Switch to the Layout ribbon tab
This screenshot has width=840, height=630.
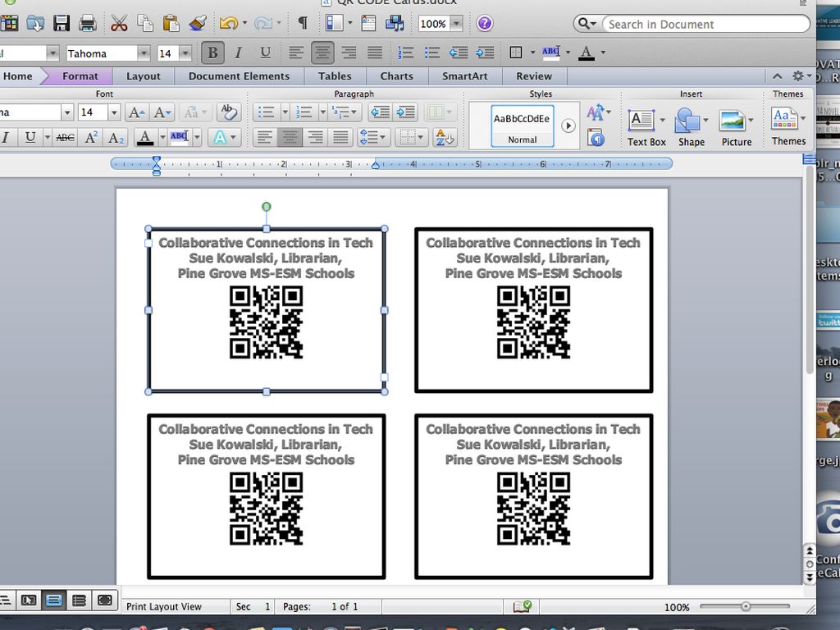click(x=144, y=76)
